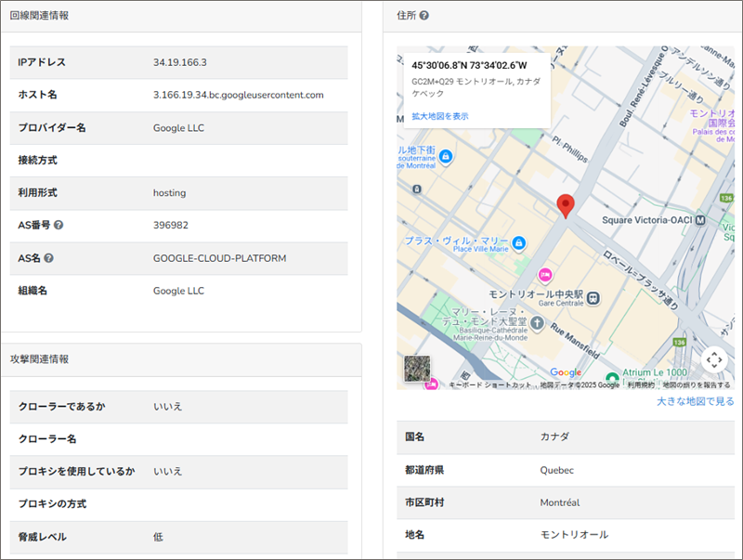Click help icon next to AS名
743x560 pixels.
(x=48, y=258)
